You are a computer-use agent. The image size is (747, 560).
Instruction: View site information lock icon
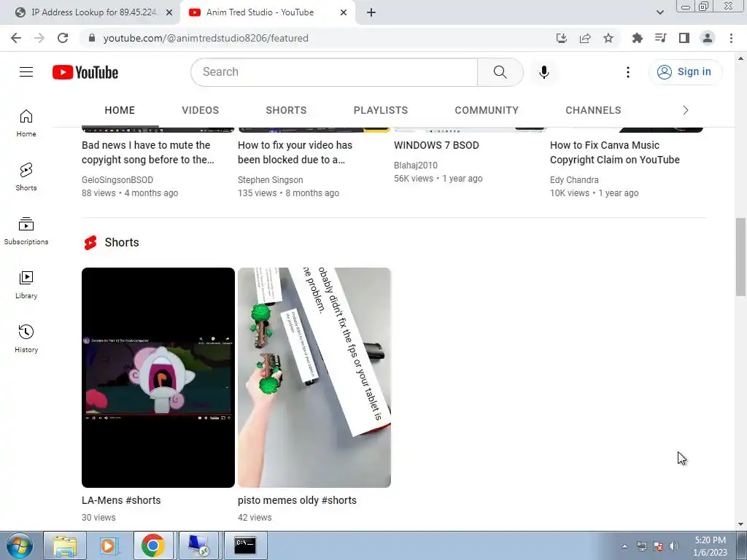(x=92, y=38)
